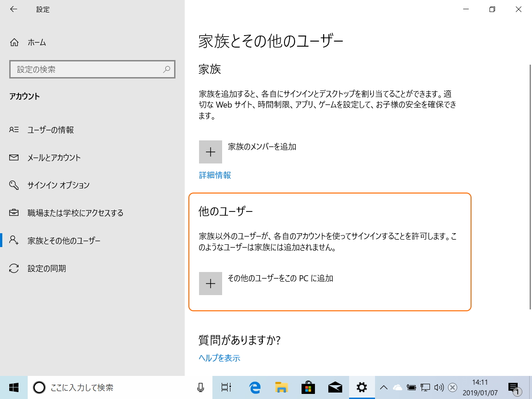Select the 設定の同期 sync settings
Screen dimensions: 532x399
coord(46,268)
